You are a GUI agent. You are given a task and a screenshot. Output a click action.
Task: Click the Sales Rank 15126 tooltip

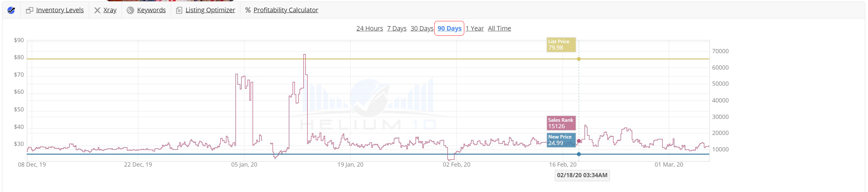[x=561, y=123]
